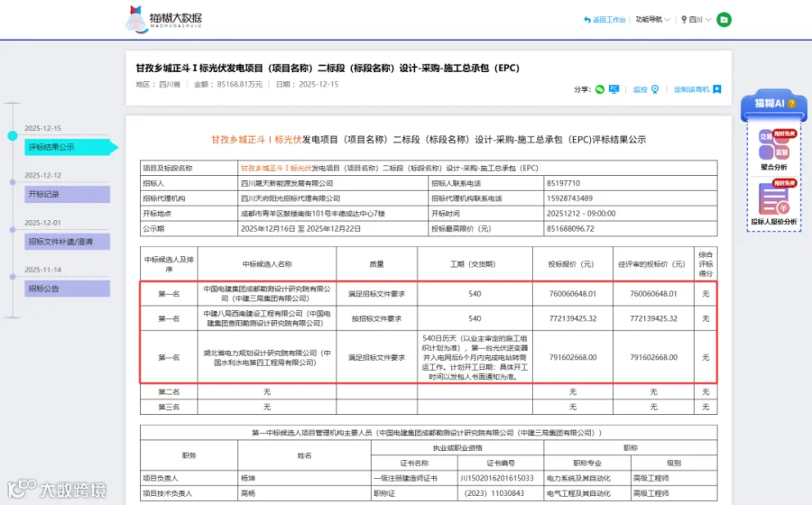
Task: Click candidate 中建八局西南建设工程有限公司 cell
Action: [267, 318]
